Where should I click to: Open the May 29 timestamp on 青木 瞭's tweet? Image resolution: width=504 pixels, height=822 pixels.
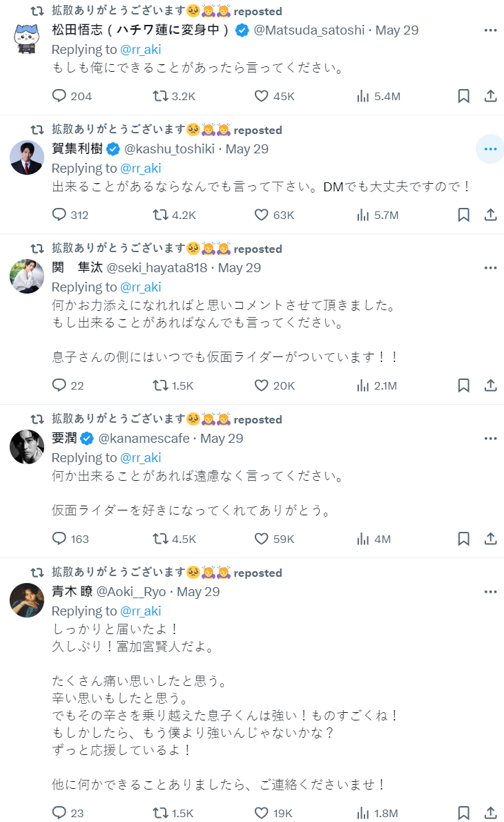[198, 592]
